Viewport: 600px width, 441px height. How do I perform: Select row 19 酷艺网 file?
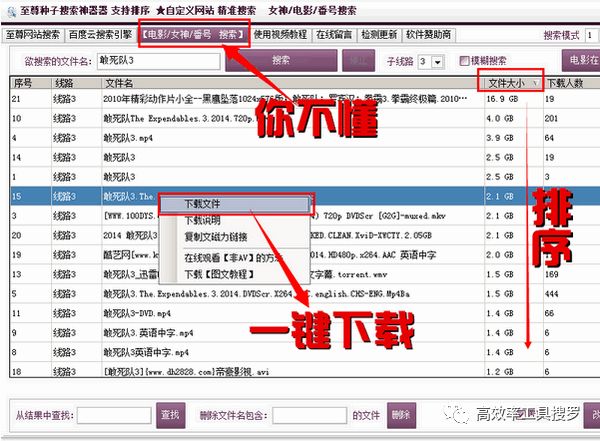(x=305, y=255)
